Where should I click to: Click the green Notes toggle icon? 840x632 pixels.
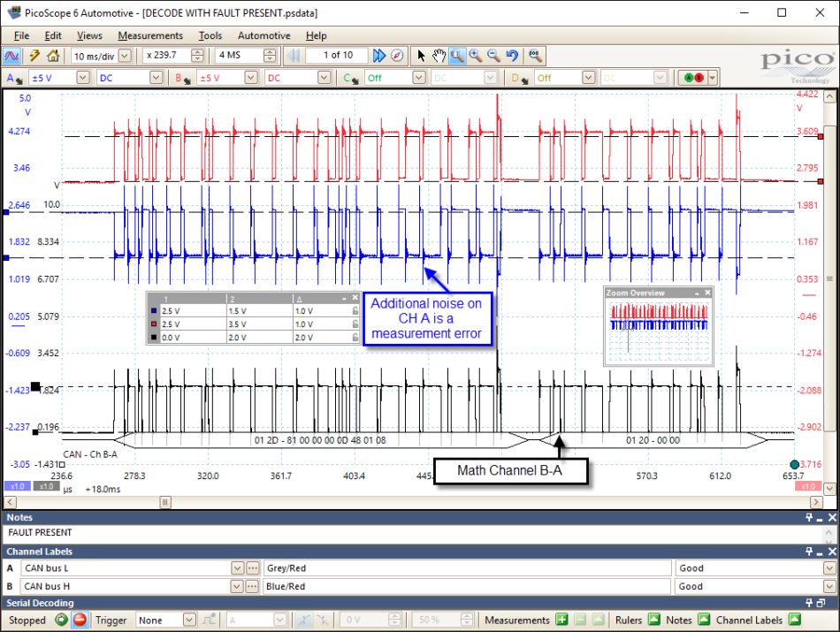click(x=704, y=620)
